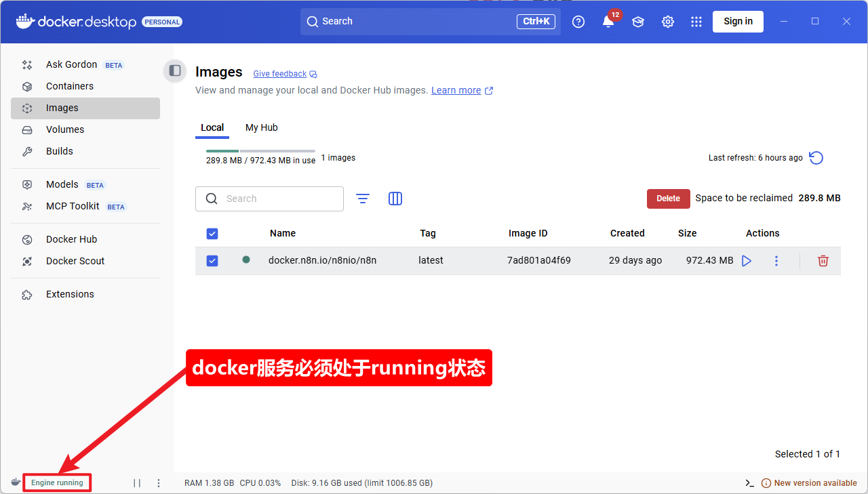
Task: Open Settings gear icon in header
Action: pos(668,22)
